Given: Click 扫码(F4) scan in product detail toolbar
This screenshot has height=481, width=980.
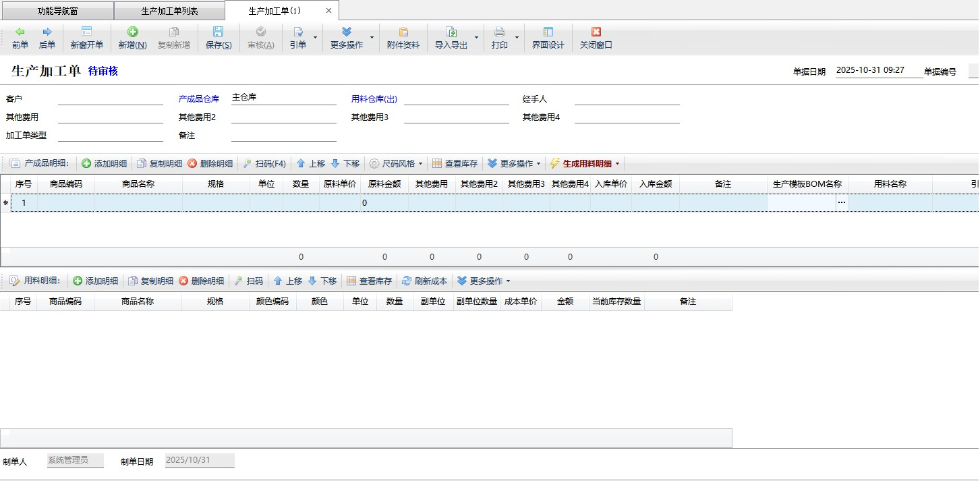Looking at the screenshot, I should [264, 164].
